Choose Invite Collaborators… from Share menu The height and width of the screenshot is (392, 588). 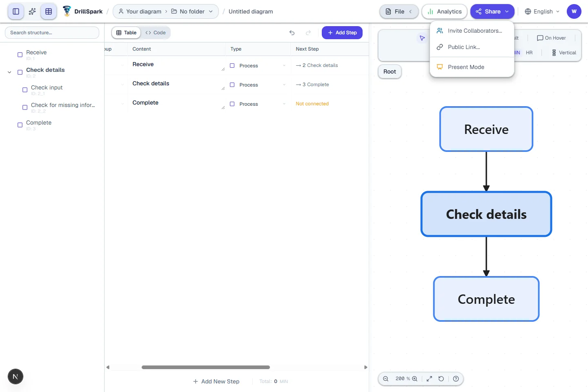(x=472, y=31)
